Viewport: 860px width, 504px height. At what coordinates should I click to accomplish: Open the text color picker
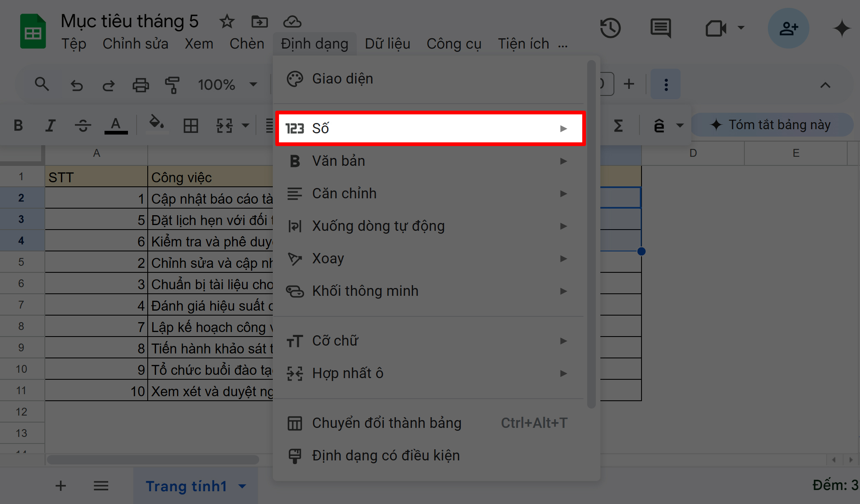pos(116,125)
